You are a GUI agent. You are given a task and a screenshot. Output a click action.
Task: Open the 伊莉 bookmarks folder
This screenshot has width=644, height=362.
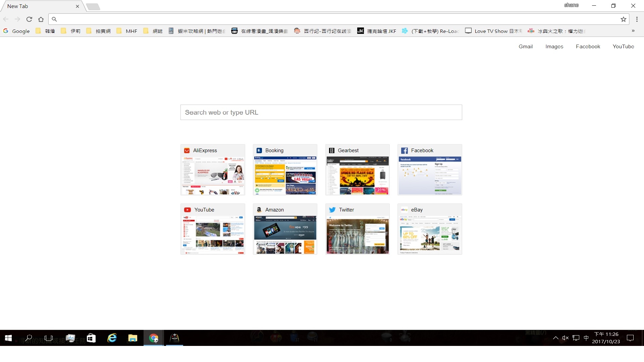(71, 31)
